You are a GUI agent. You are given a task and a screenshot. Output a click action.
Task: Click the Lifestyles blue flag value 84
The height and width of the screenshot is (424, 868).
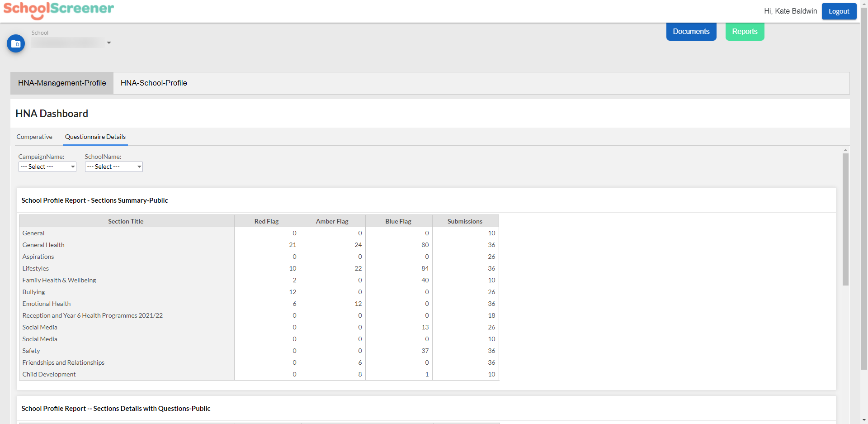(x=424, y=268)
